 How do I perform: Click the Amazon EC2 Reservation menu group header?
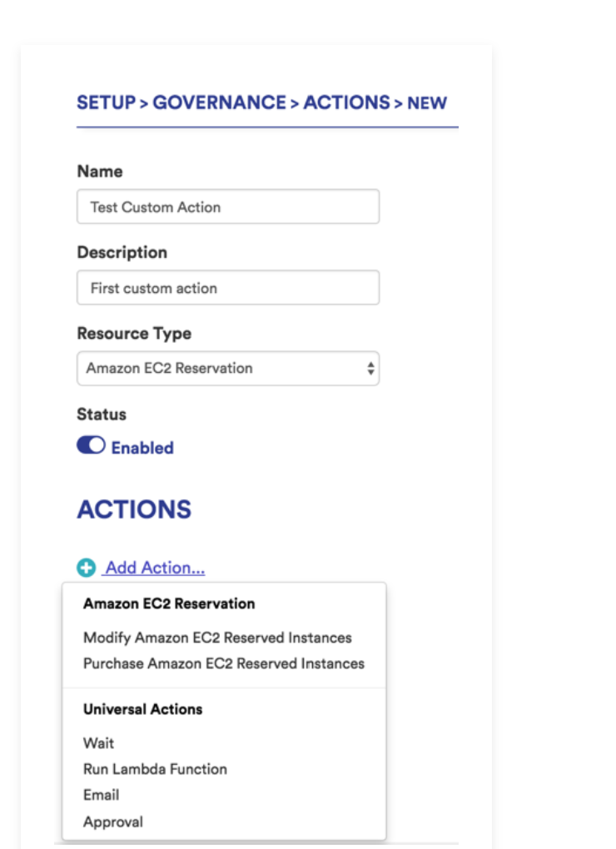[169, 603]
